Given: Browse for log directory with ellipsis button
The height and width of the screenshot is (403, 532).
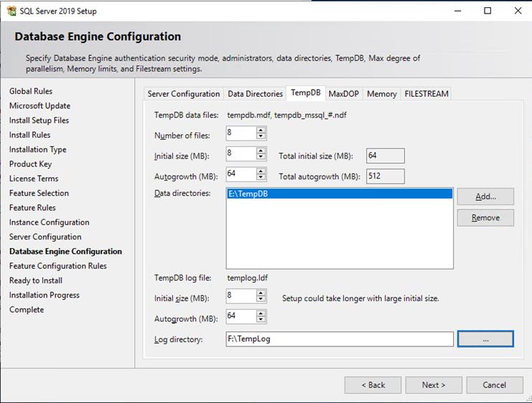Looking at the screenshot, I should pyautogui.click(x=485, y=339).
